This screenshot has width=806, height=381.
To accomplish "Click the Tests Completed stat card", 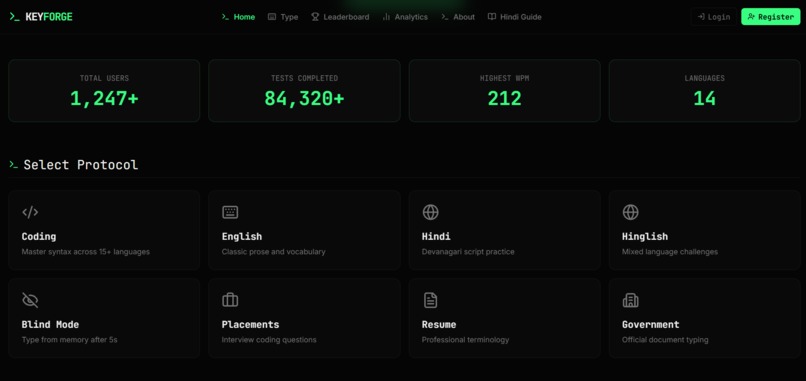I will pos(304,90).
